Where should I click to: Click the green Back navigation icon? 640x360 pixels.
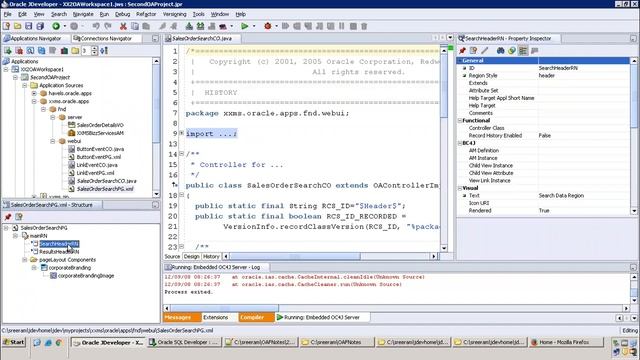click(56, 26)
